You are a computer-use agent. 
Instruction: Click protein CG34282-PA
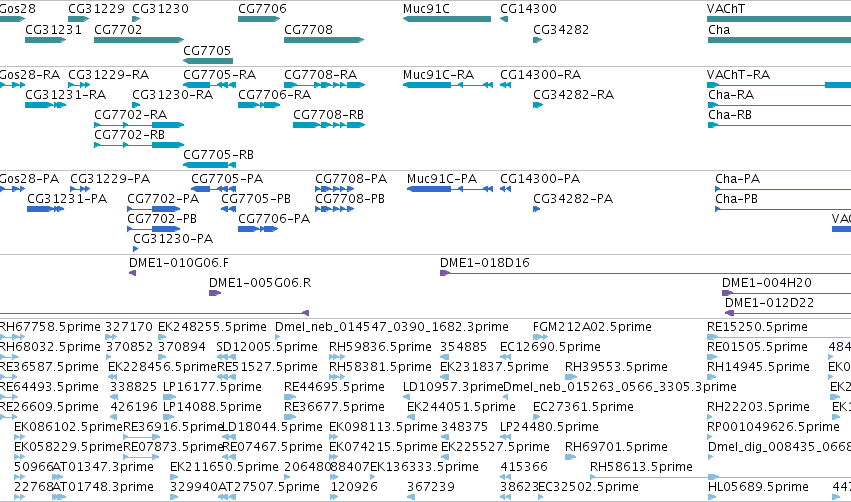pos(536,209)
